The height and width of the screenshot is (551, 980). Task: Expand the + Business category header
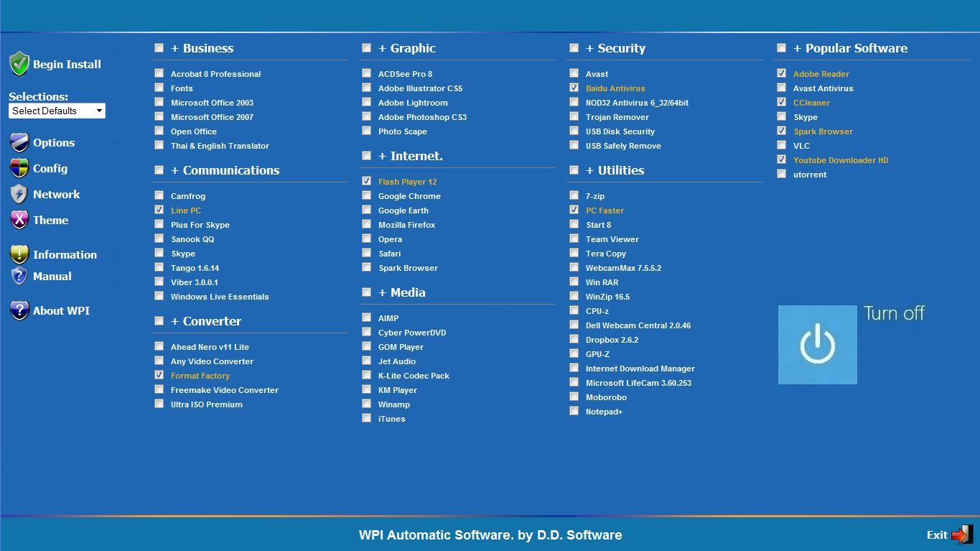(202, 48)
